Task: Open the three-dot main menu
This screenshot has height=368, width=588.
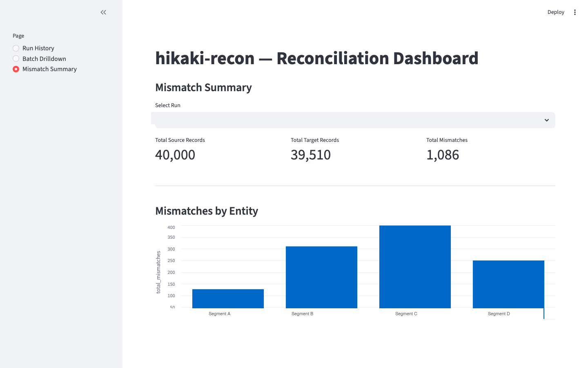Action: pyautogui.click(x=575, y=12)
